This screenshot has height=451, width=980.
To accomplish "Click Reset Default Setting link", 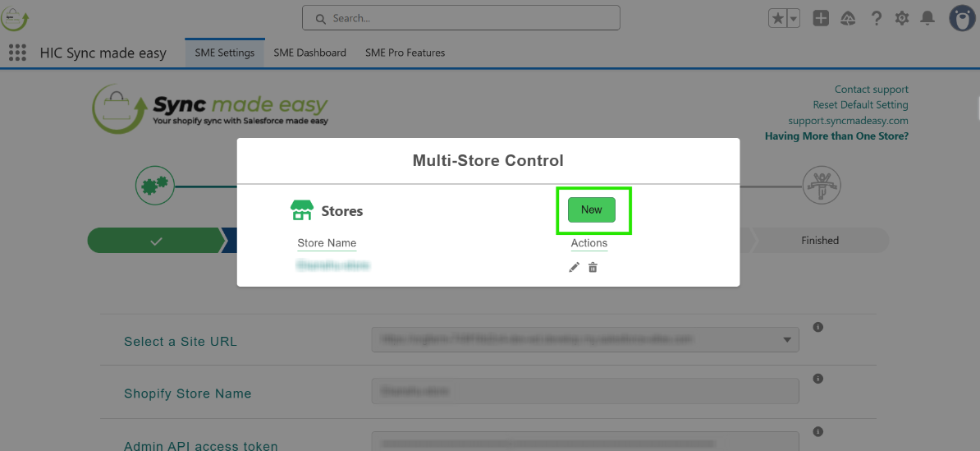I will coord(861,104).
